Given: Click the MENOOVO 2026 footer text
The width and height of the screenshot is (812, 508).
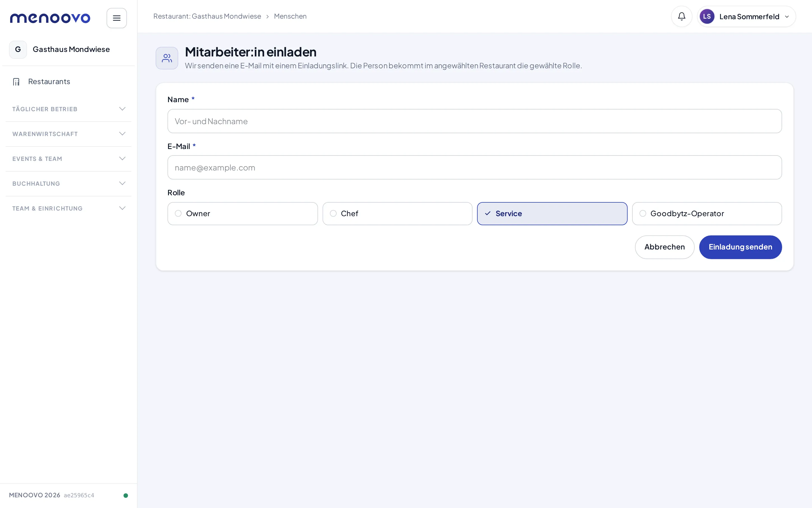Looking at the screenshot, I should pos(35,495).
